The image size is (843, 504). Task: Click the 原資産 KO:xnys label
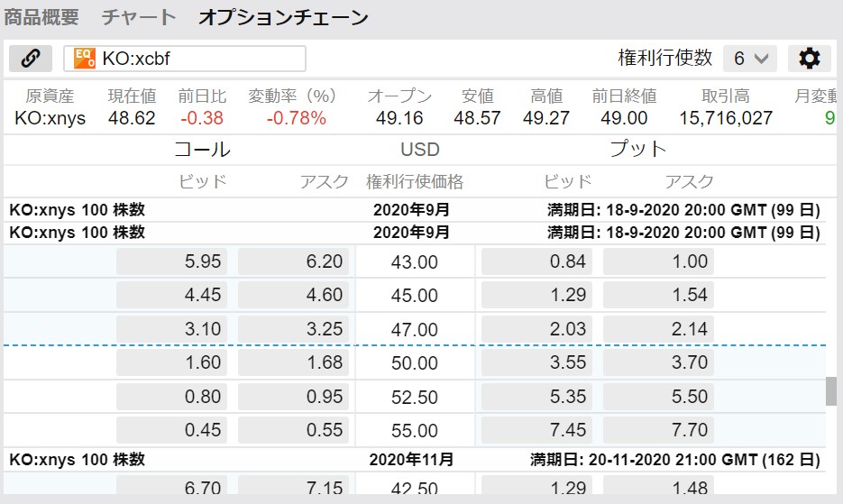[x=50, y=118]
